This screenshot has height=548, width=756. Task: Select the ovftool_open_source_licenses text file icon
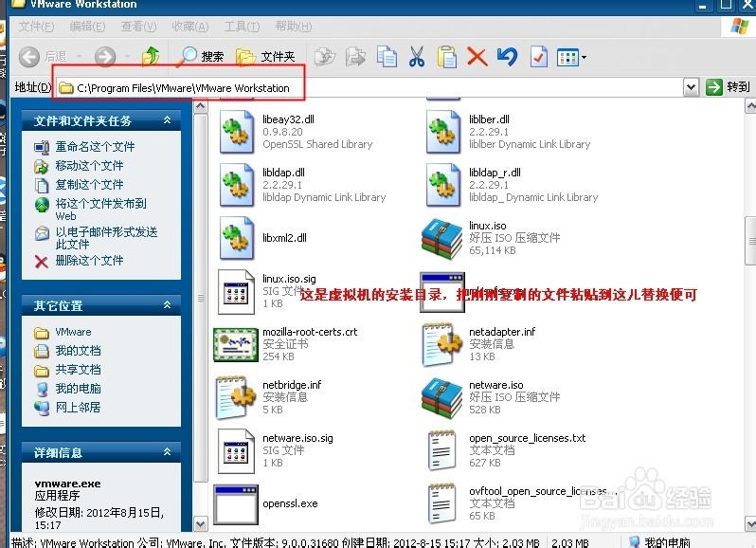[441, 503]
